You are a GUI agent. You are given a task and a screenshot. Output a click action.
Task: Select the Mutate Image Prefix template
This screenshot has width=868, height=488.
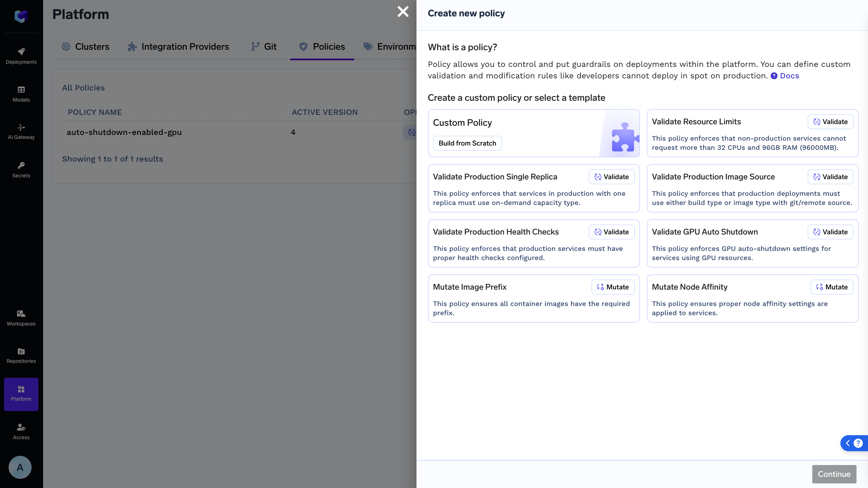tap(533, 298)
